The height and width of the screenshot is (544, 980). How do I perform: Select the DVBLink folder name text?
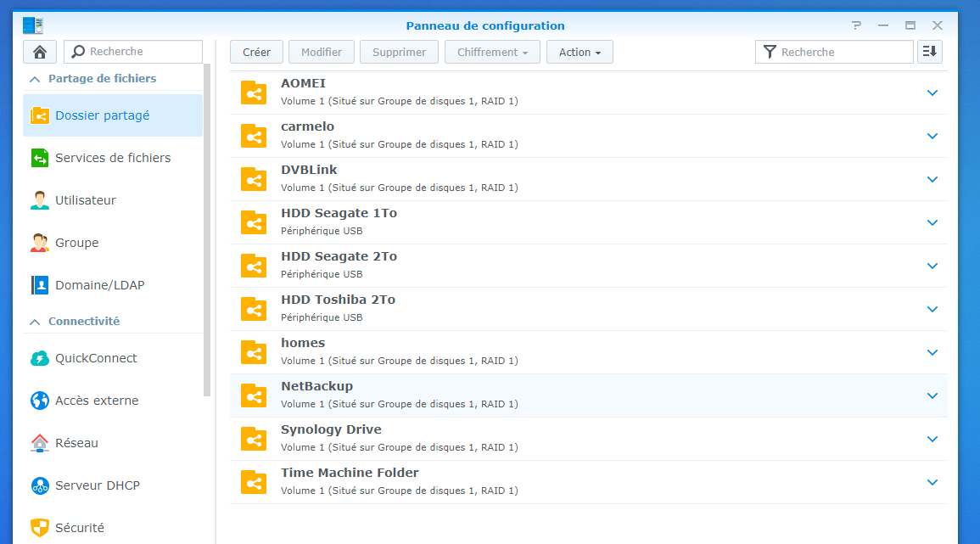tap(309, 170)
